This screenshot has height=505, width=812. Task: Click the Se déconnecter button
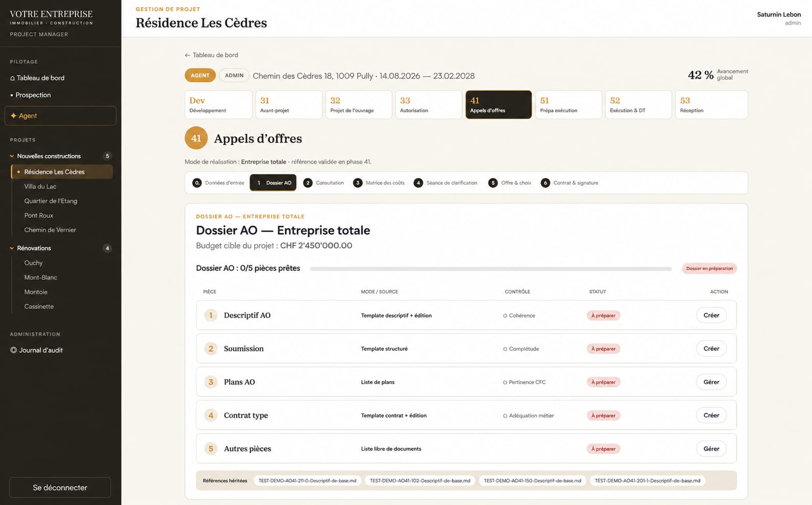[x=60, y=488]
